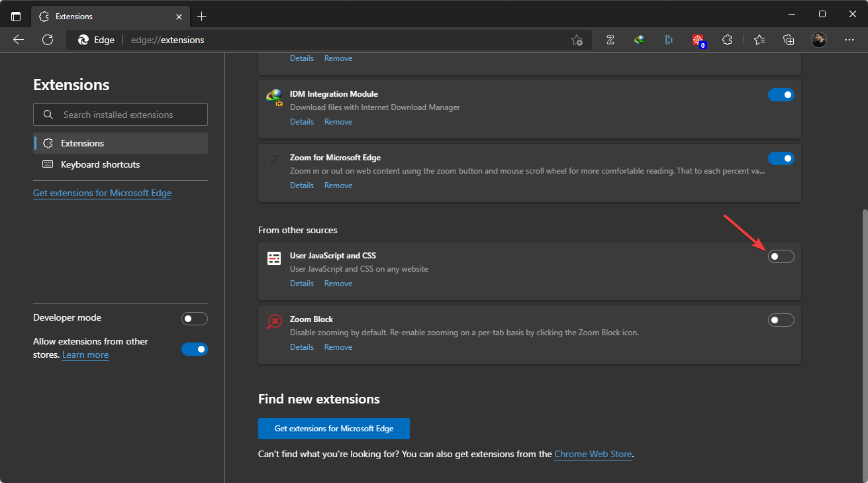Open the red badge extension icon
Image resolution: width=868 pixels, height=483 pixels.
coord(698,40)
